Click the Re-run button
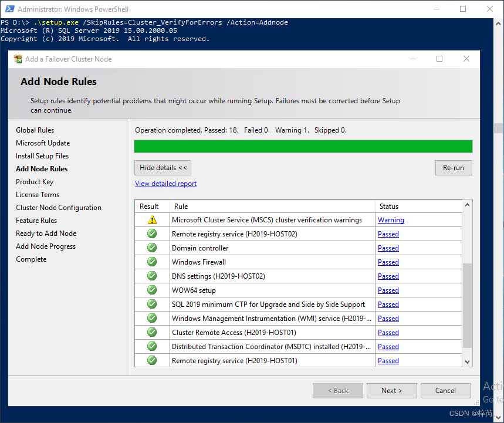This screenshot has height=423, width=504. click(453, 167)
